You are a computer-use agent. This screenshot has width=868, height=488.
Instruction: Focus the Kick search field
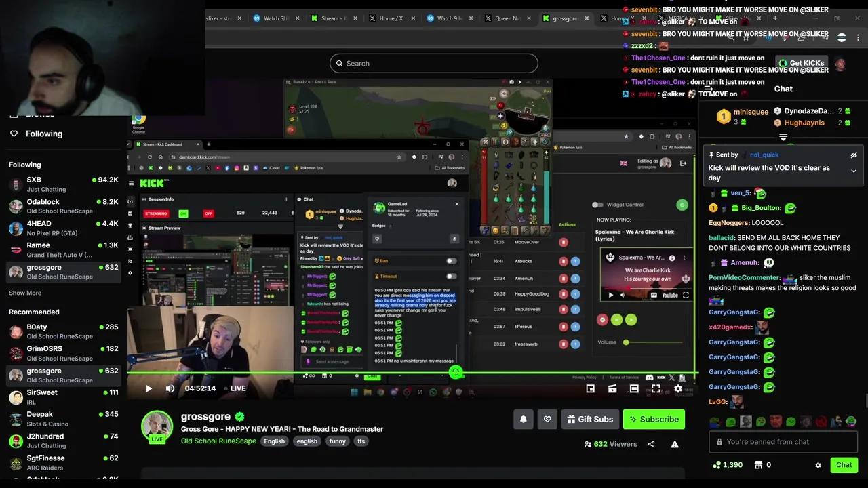[x=434, y=64]
